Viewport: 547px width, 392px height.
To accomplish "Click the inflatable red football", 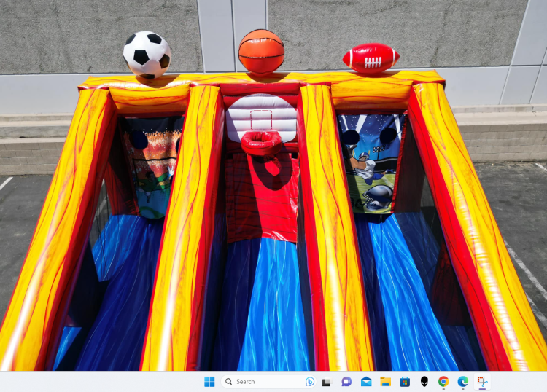I will click(x=371, y=58).
